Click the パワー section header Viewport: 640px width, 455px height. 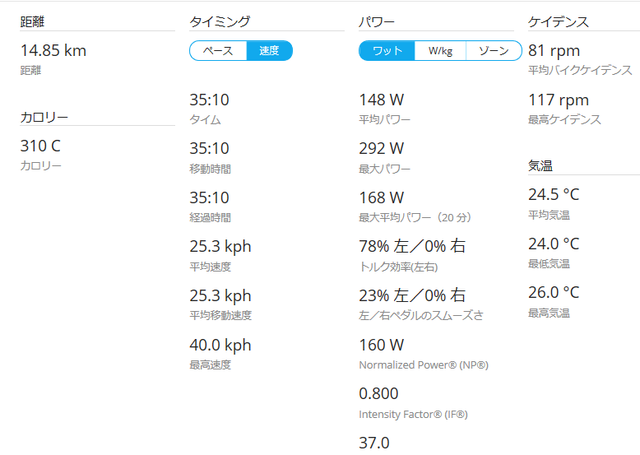coord(378,21)
